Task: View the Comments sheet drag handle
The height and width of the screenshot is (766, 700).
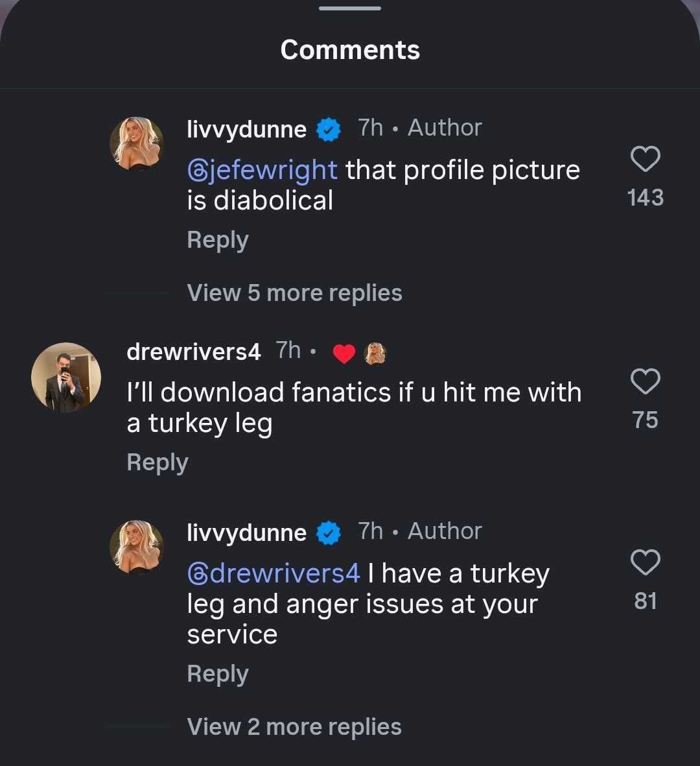Action: 350,9
